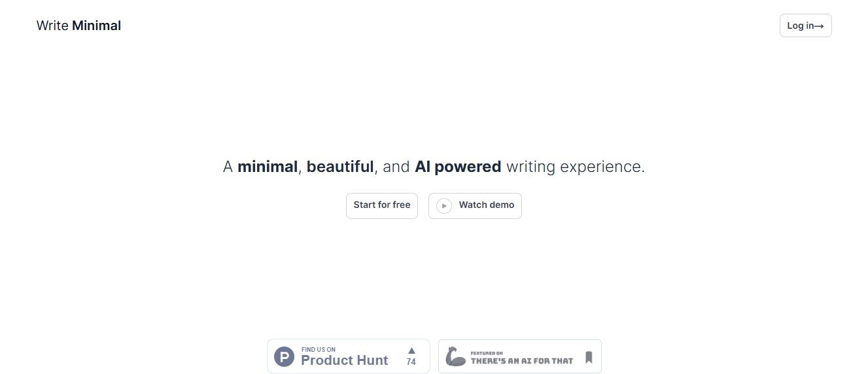Click the Watch demo button label
The height and width of the screenshot is (374, 868).
486,205
